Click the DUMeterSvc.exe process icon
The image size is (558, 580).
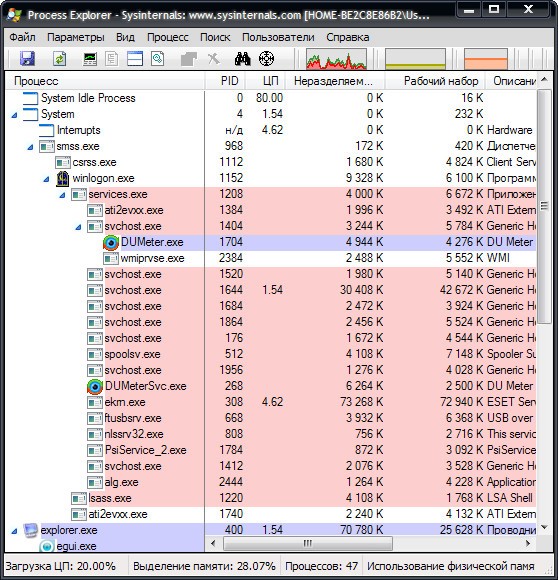click(95, 387)
